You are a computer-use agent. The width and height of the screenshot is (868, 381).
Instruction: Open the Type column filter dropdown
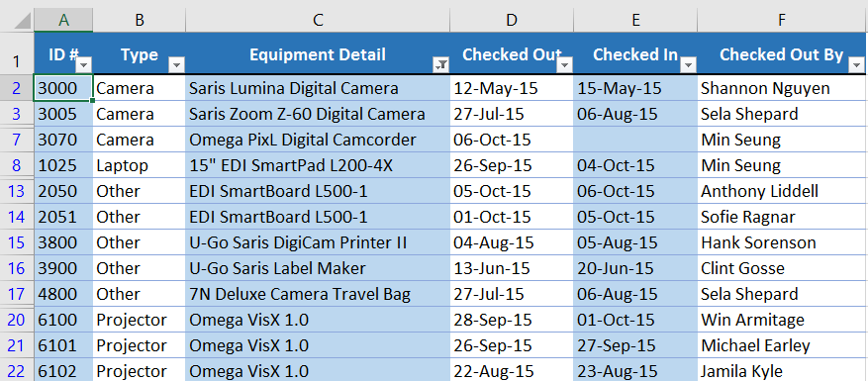point(176,65)
